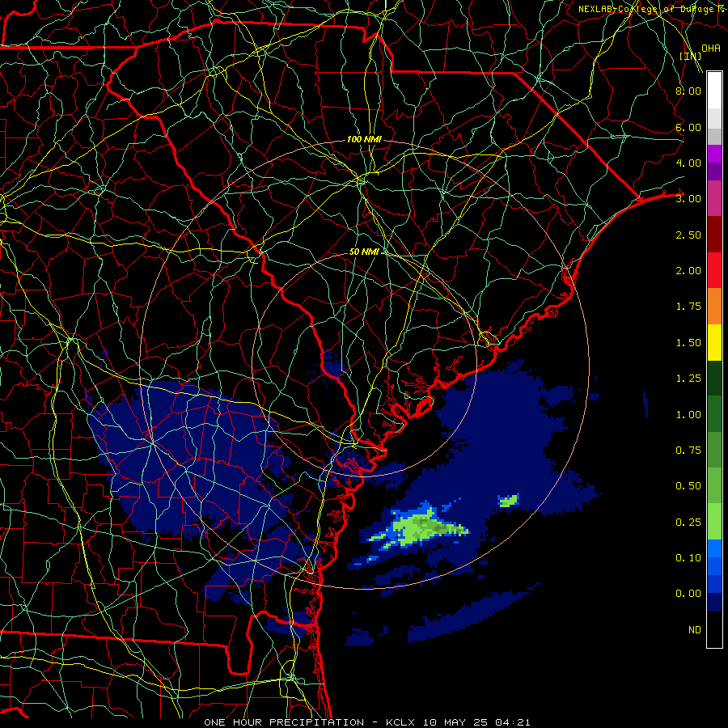Click the 4.00 legend value
Screen dimensions: 728x728
point(688,163)
